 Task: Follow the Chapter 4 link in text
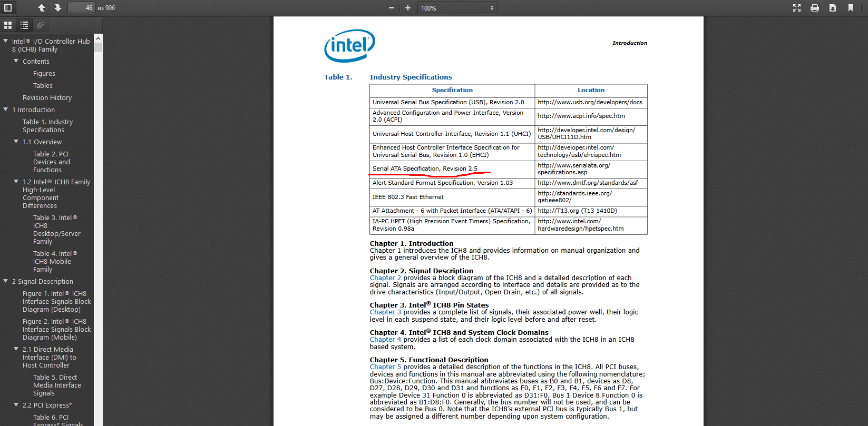385,340
